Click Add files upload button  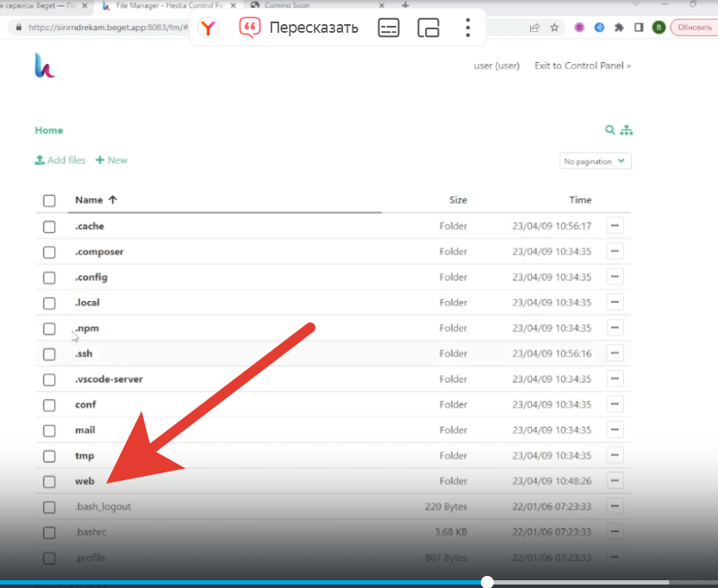(x=60, y=160)
